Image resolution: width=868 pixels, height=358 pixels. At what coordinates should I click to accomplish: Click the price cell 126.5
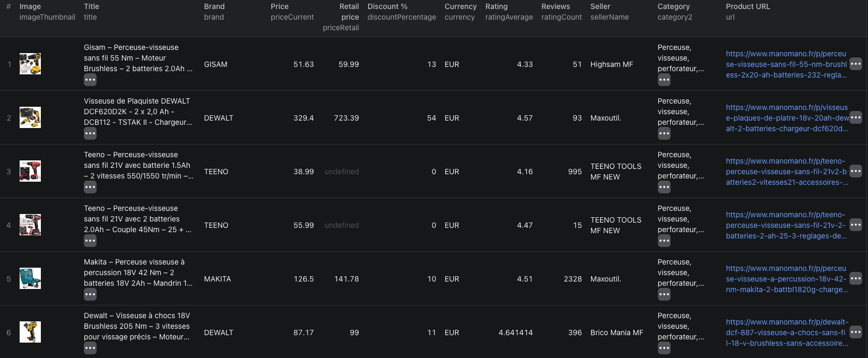pyautogui.click(x=303, y=279)
